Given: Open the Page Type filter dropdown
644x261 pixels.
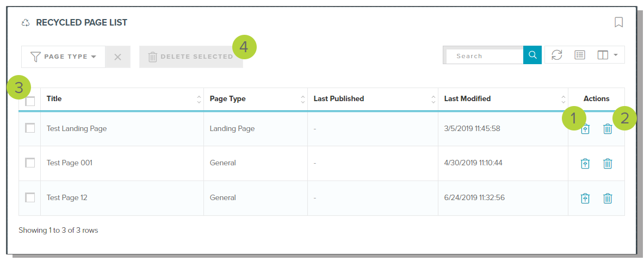Looking at the screenshot, I should (63, 57).
